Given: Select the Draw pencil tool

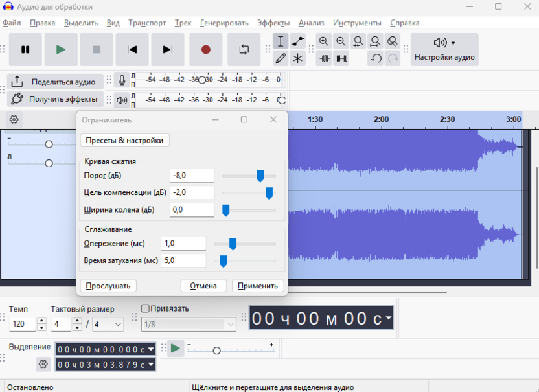Looking at the screenshot, I should (281, 59).
